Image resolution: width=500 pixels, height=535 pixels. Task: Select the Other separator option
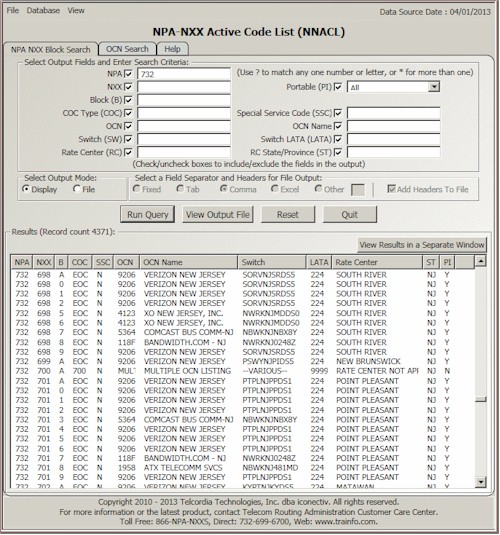pyautogui.click(x=318, y=189)
